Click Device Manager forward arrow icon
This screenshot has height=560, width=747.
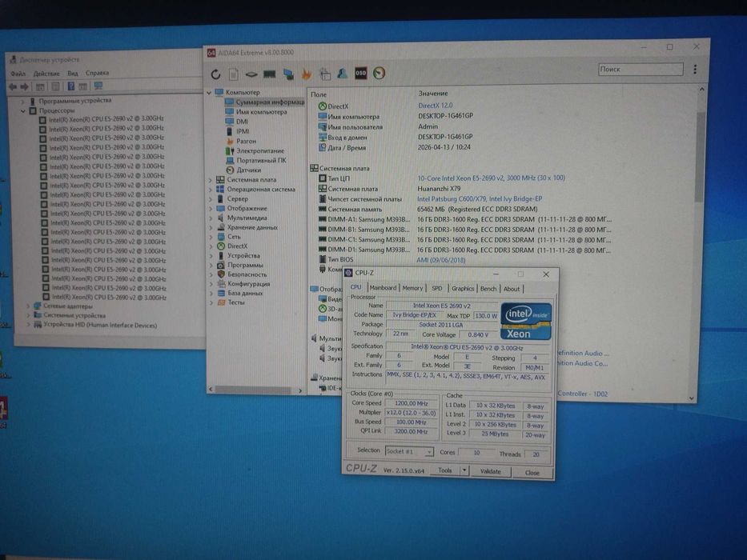click(x=24, y=86)
